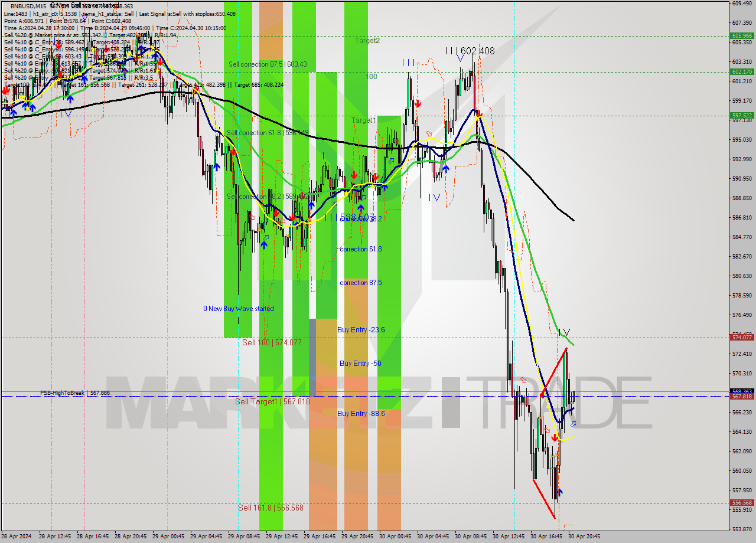
Task: Click the '28 Apr 2024' time axis label
Action: click(17, 537)
